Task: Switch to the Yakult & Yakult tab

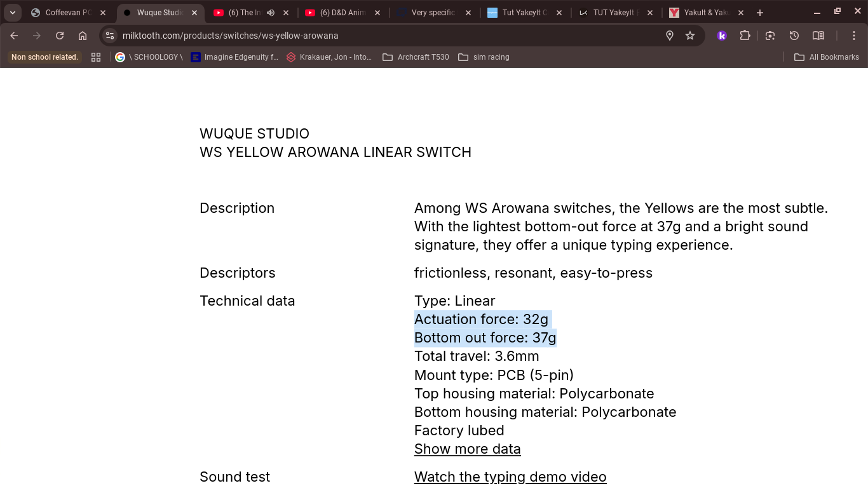Action: (x=707, y=13)
